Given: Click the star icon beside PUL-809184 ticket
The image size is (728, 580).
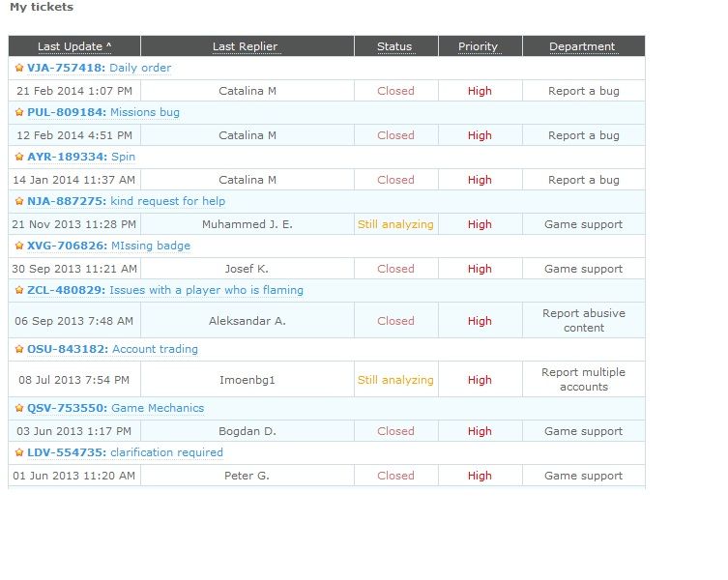Looking at the screenshot, I should [19, 113].
